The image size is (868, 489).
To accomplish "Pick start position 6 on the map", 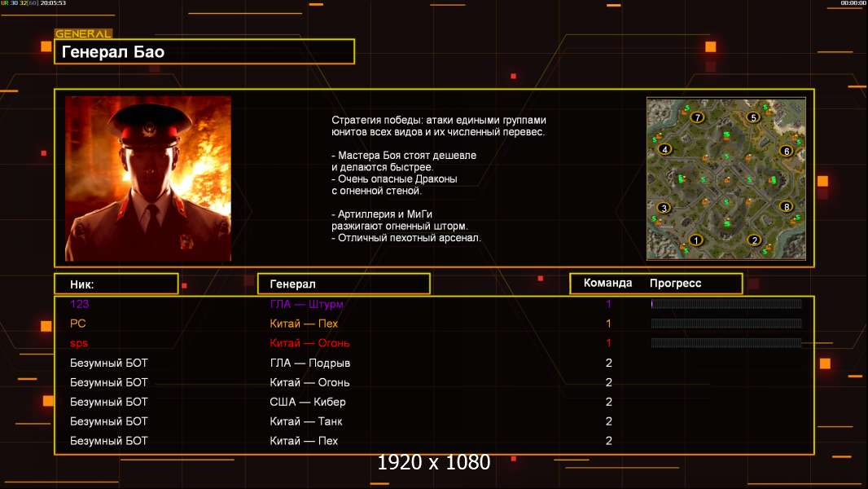I will tap(786, 151).
